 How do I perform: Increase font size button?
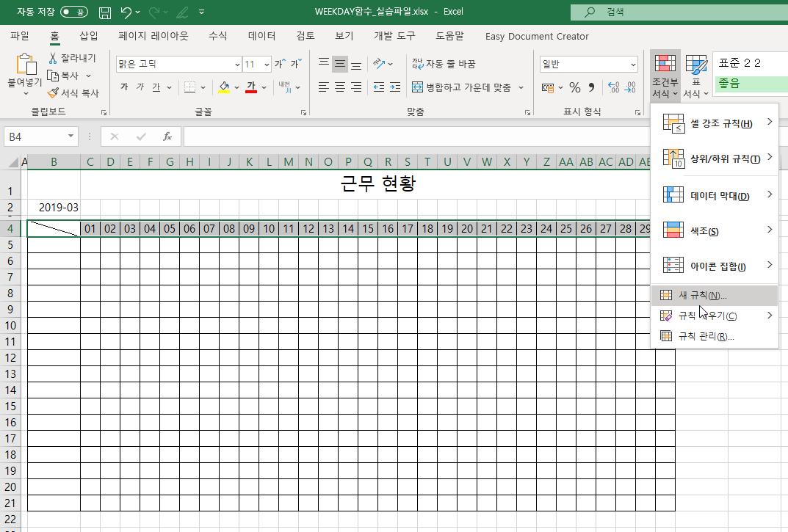coord(280,64)
